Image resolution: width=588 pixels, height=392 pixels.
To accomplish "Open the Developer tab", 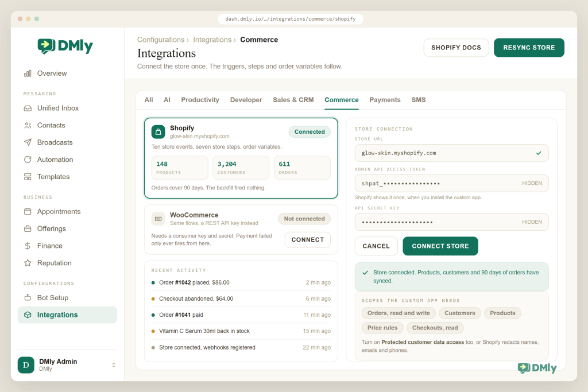I will coord(246,100).
